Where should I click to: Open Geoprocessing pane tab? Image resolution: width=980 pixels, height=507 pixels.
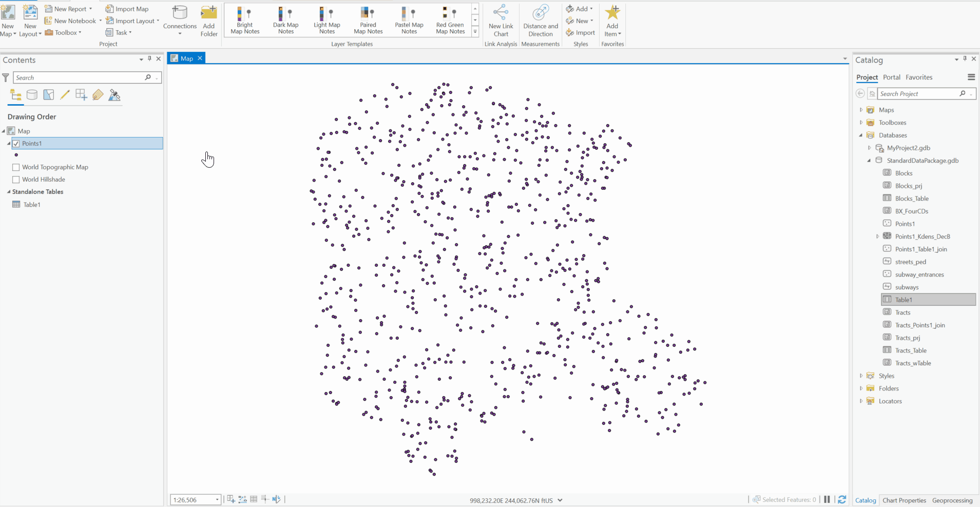click(x=952, y=500)
